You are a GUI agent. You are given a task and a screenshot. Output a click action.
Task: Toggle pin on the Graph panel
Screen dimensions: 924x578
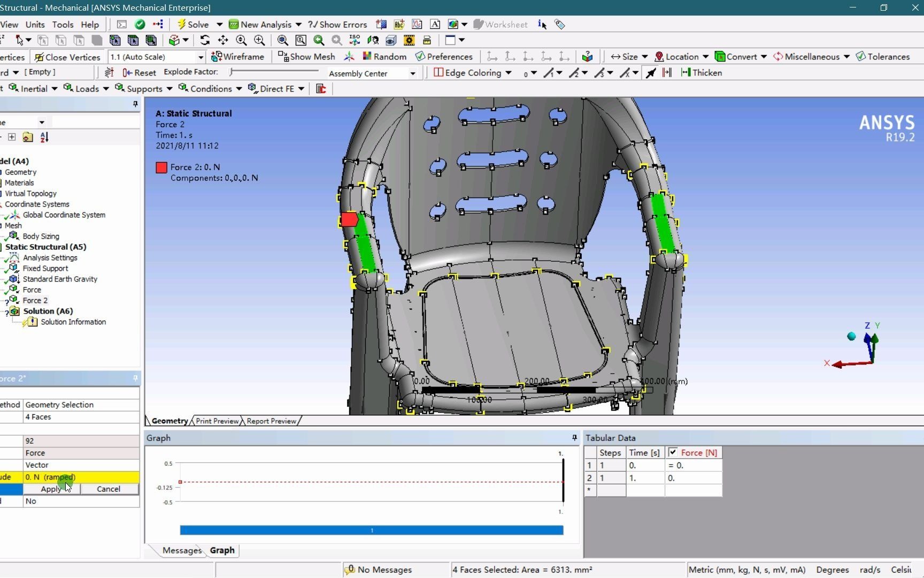point(574,438)
